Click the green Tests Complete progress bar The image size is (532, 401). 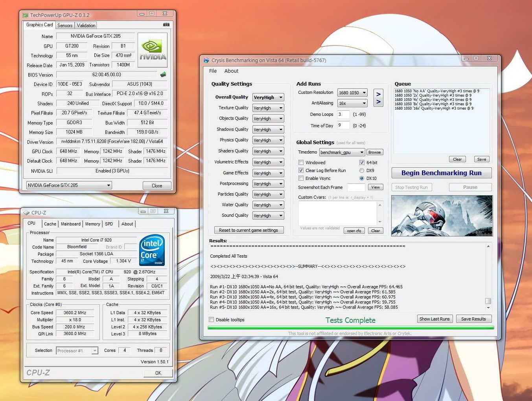[350, 327]
